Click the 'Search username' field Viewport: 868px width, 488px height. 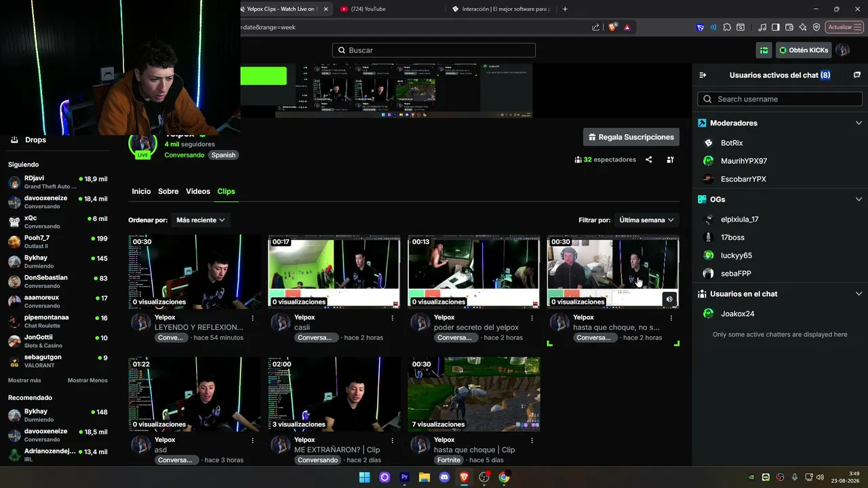[780, 99]
